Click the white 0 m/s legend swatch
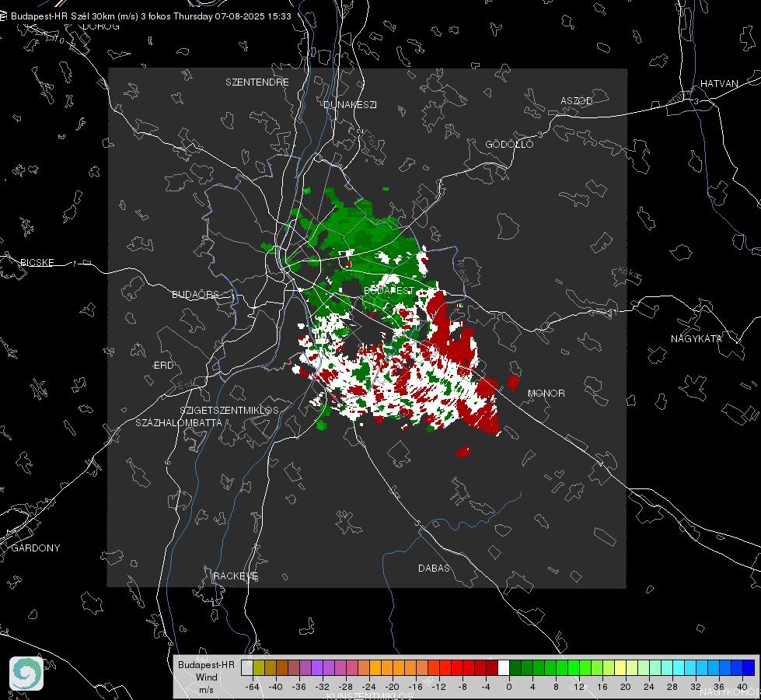 tap(504, 667)
